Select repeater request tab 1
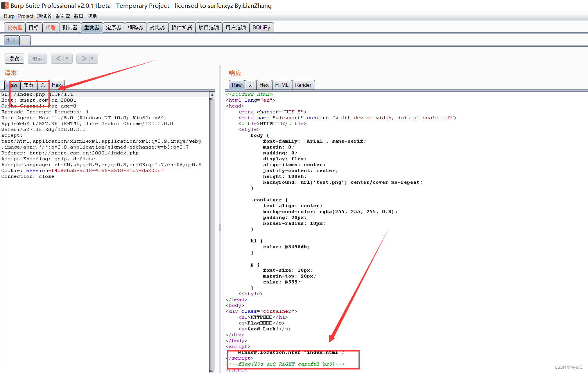588x373 pixels. [x=9, y=40]
